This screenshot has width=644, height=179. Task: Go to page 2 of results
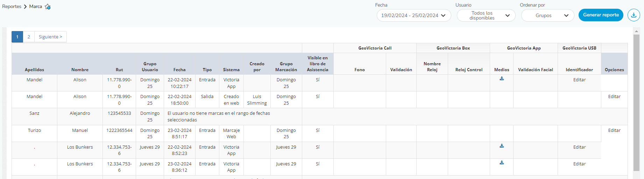(x=29, y=37)
